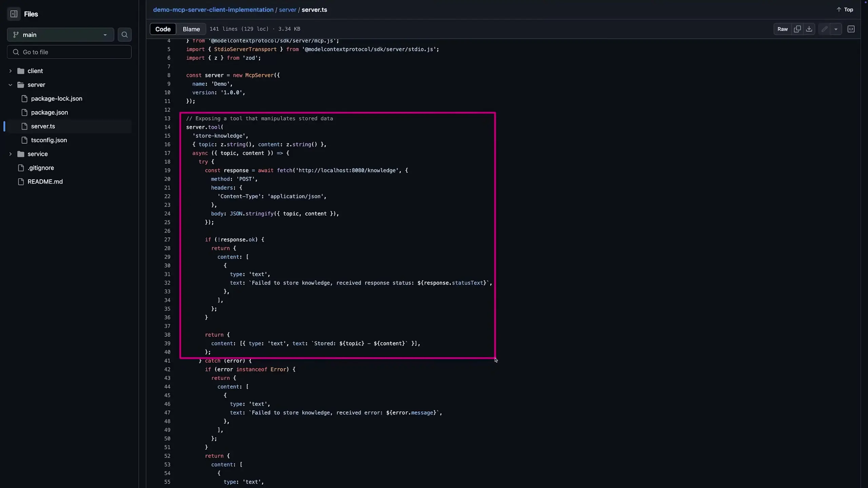Viewport: 868px width, 488px height.
Task: Open the Raw file view
Action: [x=783, y=29]
